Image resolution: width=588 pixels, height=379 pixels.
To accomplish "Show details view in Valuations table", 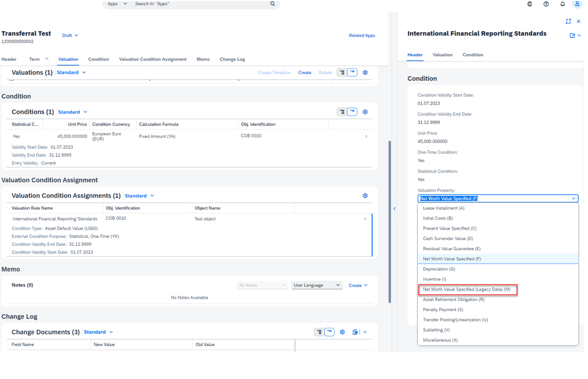I will point(342,72).
